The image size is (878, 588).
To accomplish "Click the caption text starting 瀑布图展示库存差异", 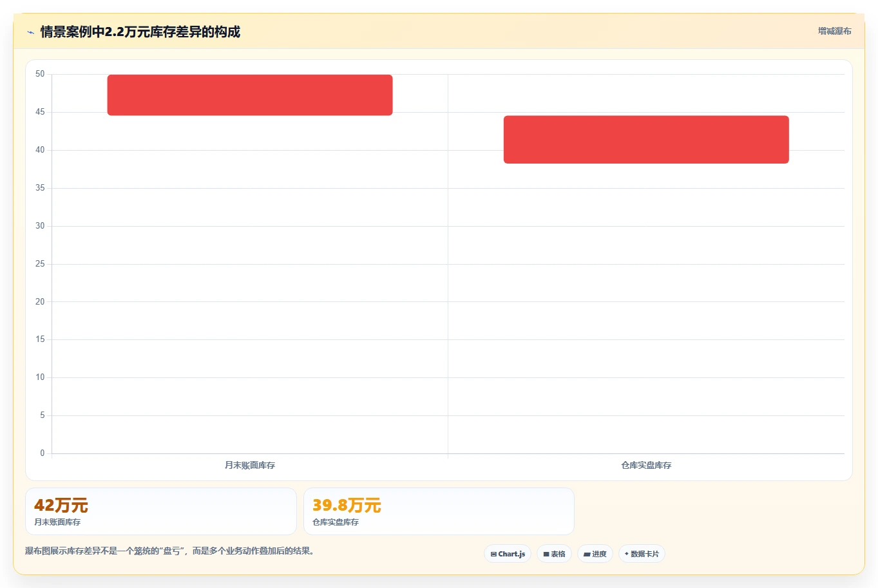I will [170, 551].
